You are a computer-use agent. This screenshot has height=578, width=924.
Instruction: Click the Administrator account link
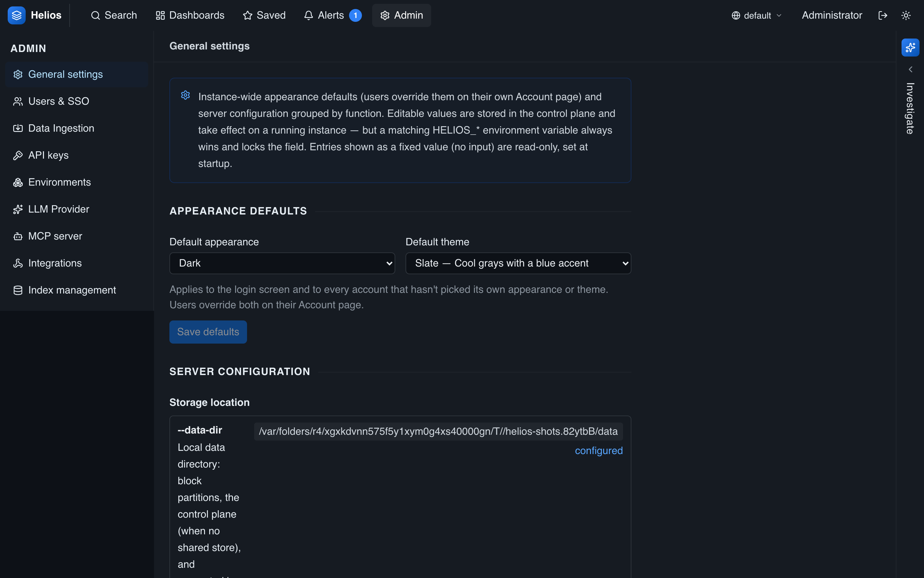[x=832, y=15]
